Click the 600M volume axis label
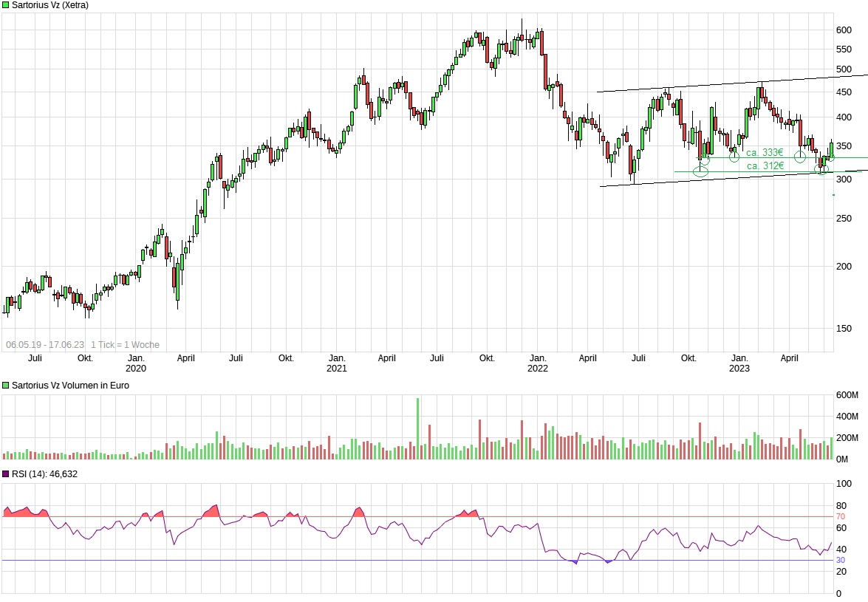The image size is (868, 602). (847, 395)
